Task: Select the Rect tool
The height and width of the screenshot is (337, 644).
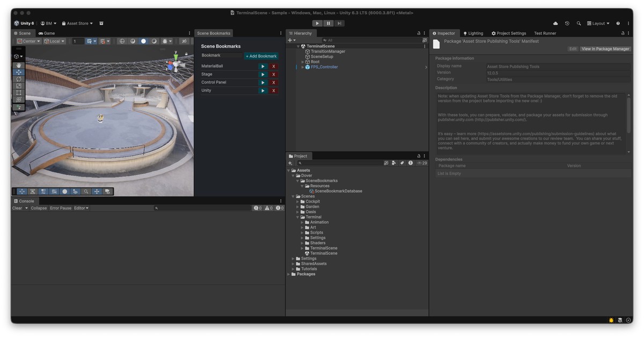Action: pos(19,93)
